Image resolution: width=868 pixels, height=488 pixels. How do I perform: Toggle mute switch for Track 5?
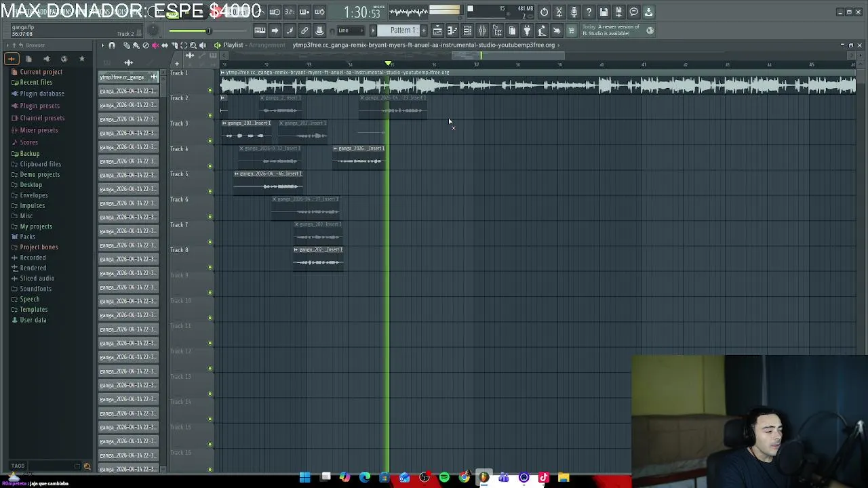210,191
